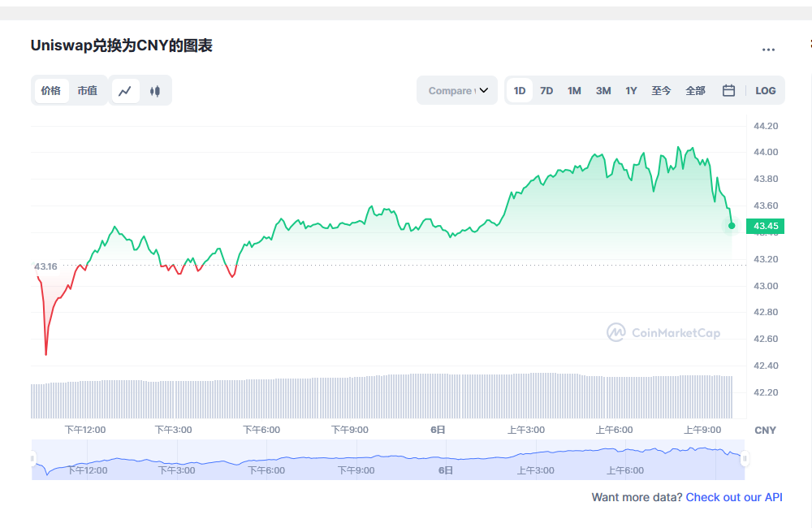The image size is (812, 528).
Task: Switch to line chart view
Action: (x=125, y=91)
